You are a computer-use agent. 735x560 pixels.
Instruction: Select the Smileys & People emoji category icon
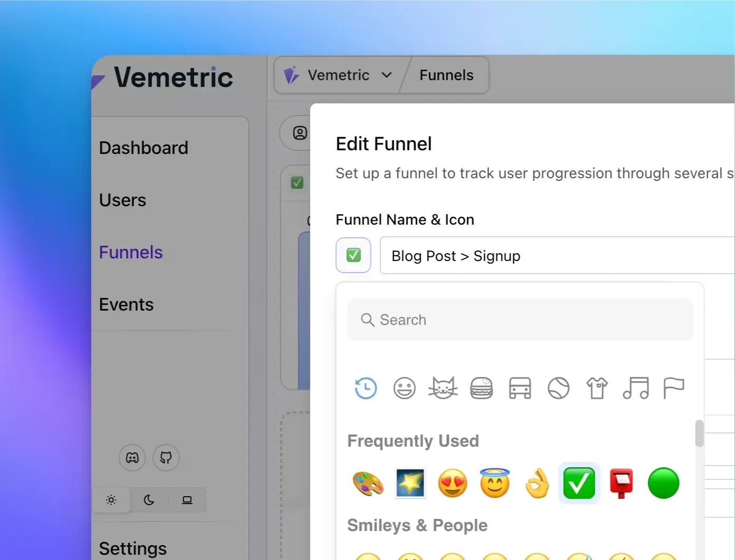[x=404, y=388]
